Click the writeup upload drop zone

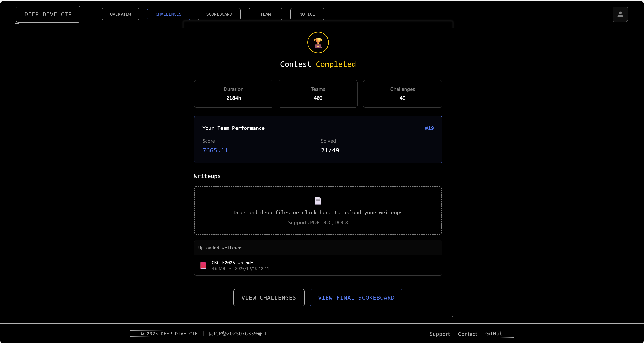(x=318, y=211)
